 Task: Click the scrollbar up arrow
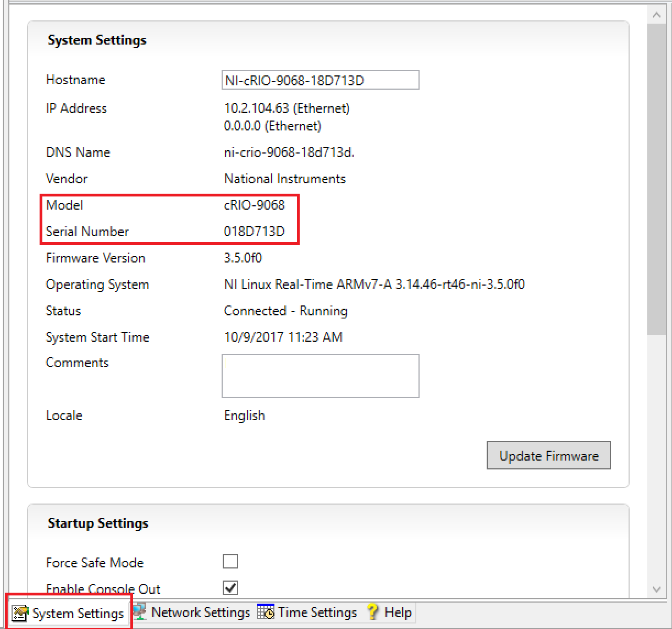coord(657,15)
